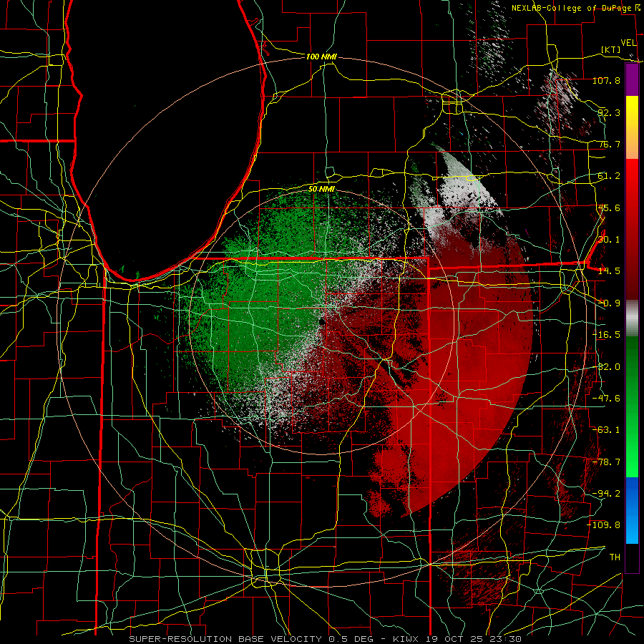This screenshot has width=644, height=644.
Task: Select the -47.6 value on velocity scale
Action: coord(606,399)
